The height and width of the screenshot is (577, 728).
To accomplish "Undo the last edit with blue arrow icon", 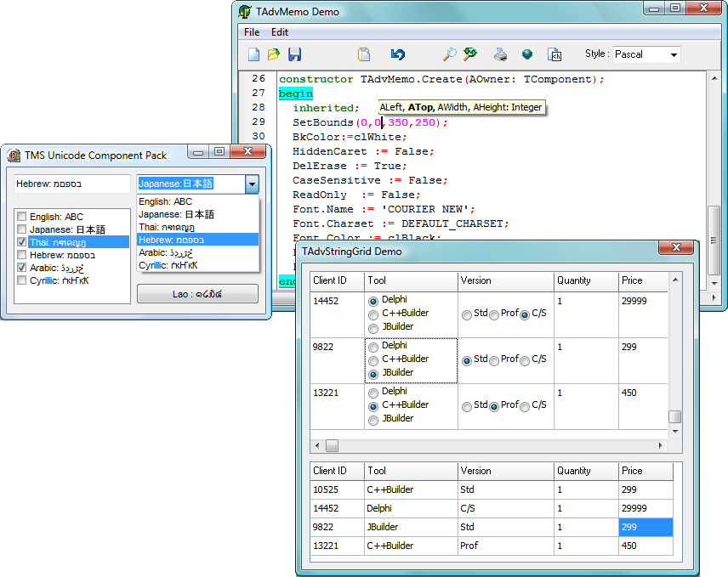I will (x=398, y=54).
